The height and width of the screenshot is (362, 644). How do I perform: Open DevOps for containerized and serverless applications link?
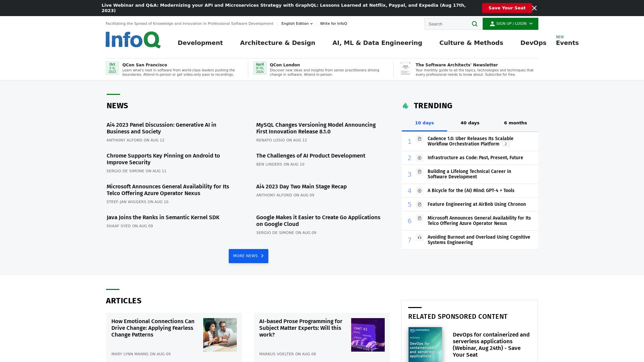point(491,345)
